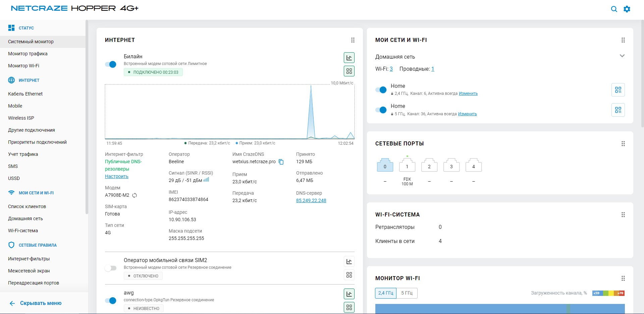Click the channel load color legend
The image size is (644, 314).
(x=608, y=293)
